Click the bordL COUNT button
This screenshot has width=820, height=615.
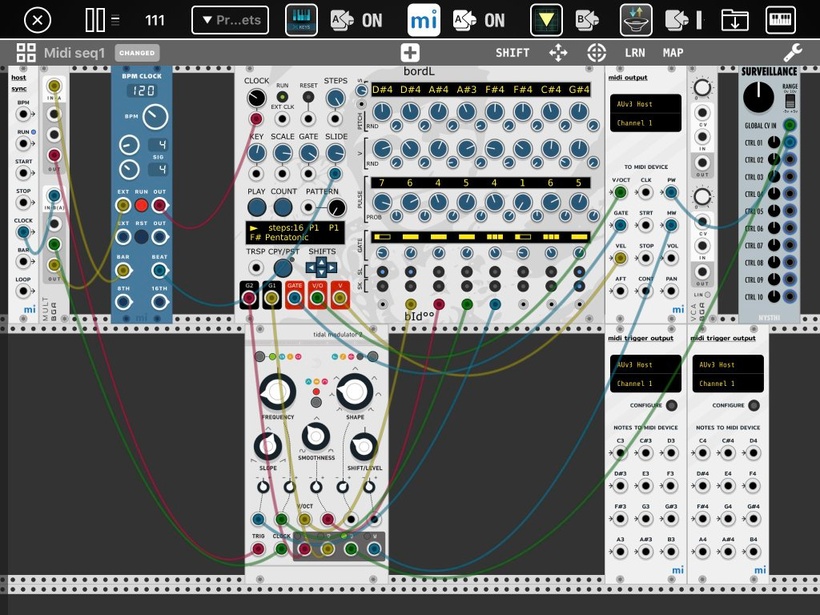pos(283,208)
